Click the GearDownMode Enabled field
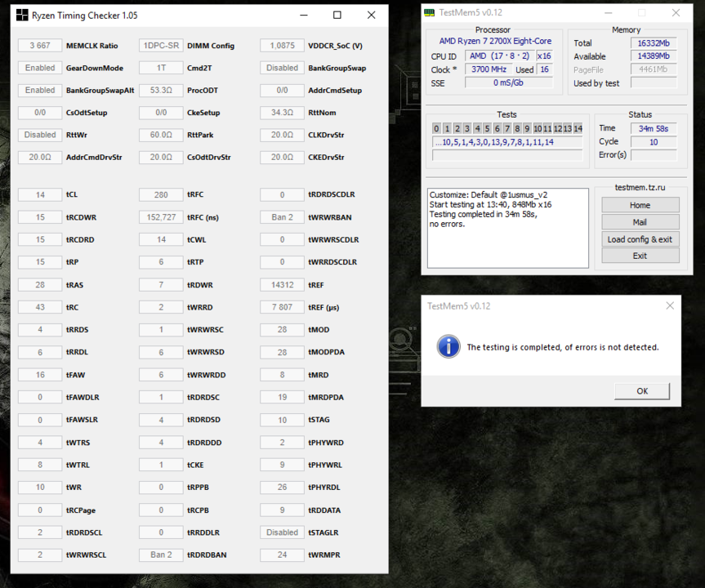Screen dimensions: 705x588 40,68
